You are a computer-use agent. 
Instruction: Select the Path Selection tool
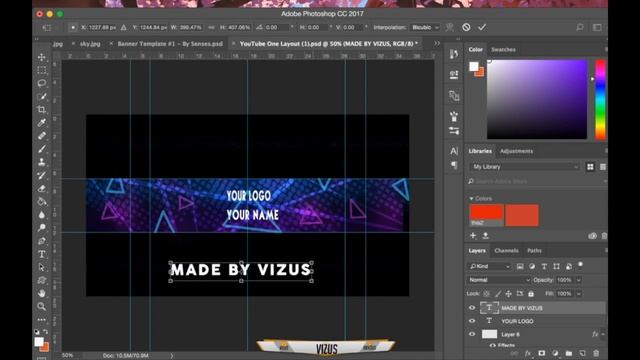click(x=42, y=267)
